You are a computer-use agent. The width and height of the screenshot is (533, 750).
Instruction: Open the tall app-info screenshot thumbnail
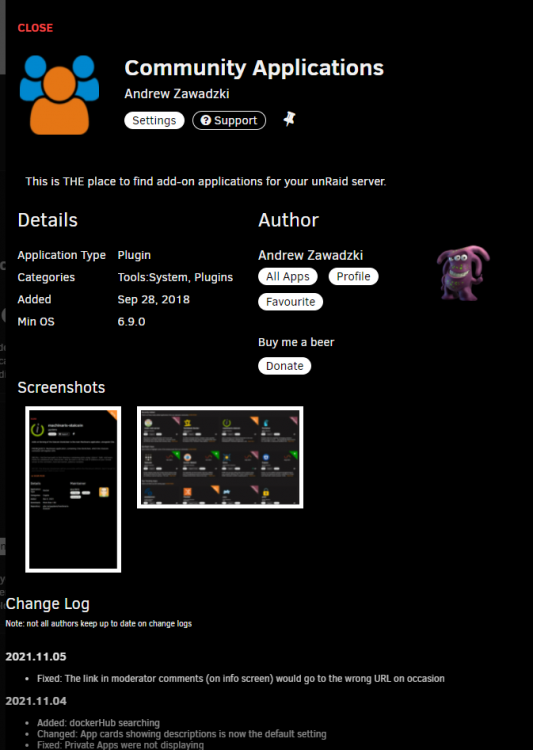[73, 489]
